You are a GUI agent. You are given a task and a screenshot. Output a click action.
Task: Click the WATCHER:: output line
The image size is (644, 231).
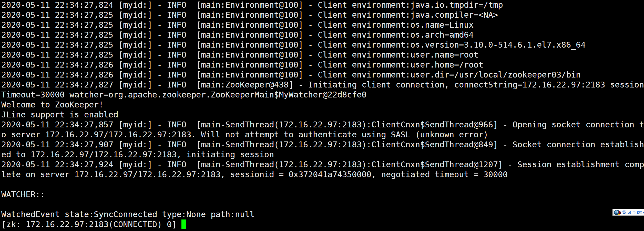point(23,194)
